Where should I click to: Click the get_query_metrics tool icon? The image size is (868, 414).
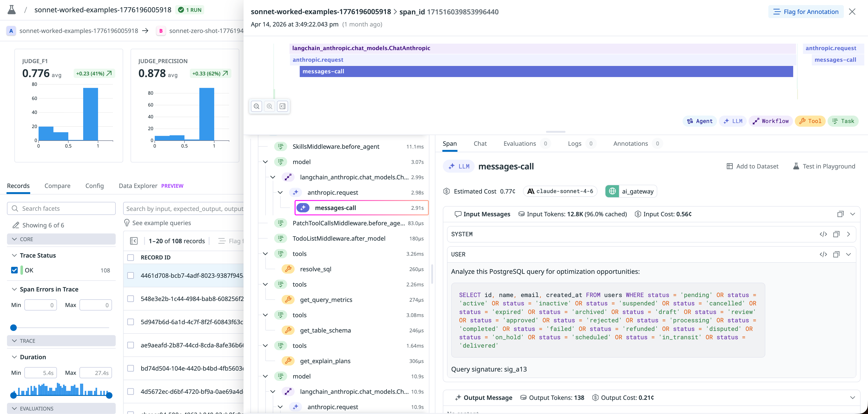288,300
